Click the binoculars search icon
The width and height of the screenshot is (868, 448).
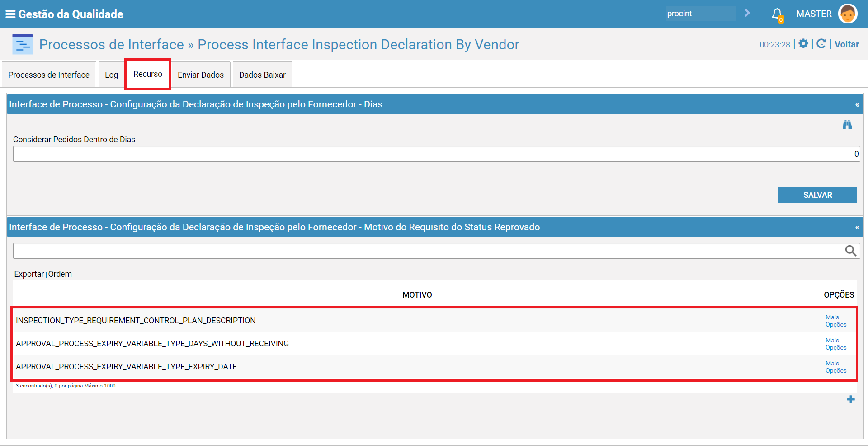point(847,125)
